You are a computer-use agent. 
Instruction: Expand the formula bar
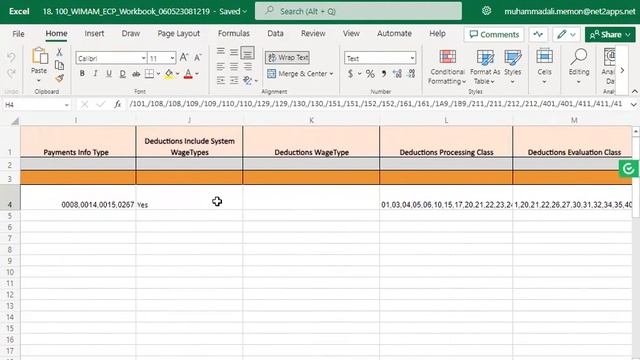pos(633,105)
